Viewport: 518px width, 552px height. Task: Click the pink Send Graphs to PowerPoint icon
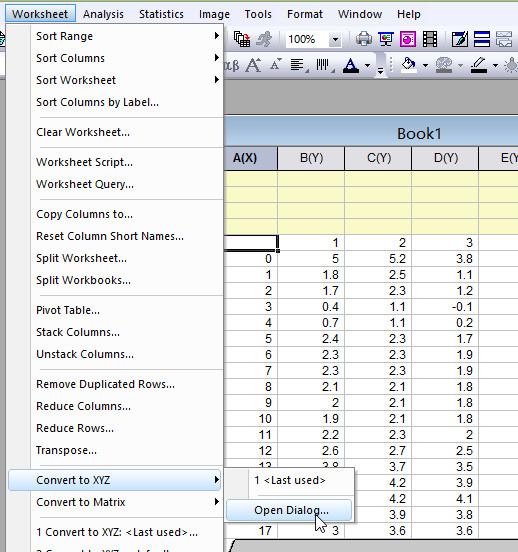coord(408,39)
